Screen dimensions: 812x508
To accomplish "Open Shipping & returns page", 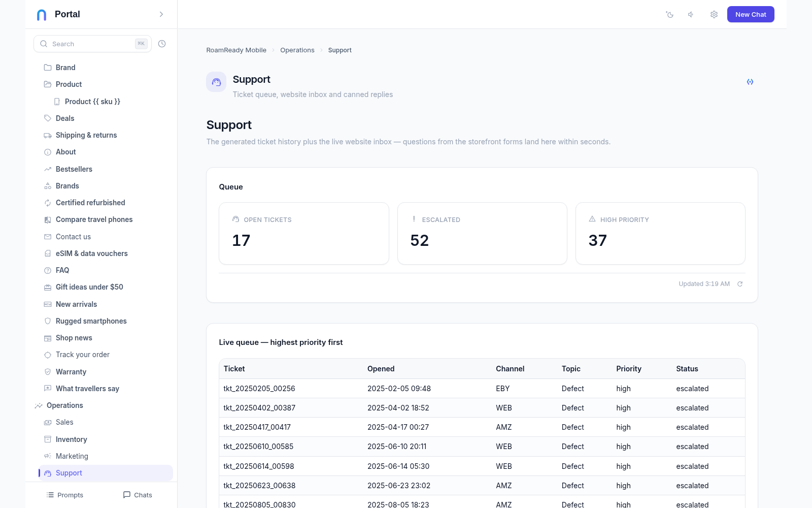I will click(x=86, y=135).
